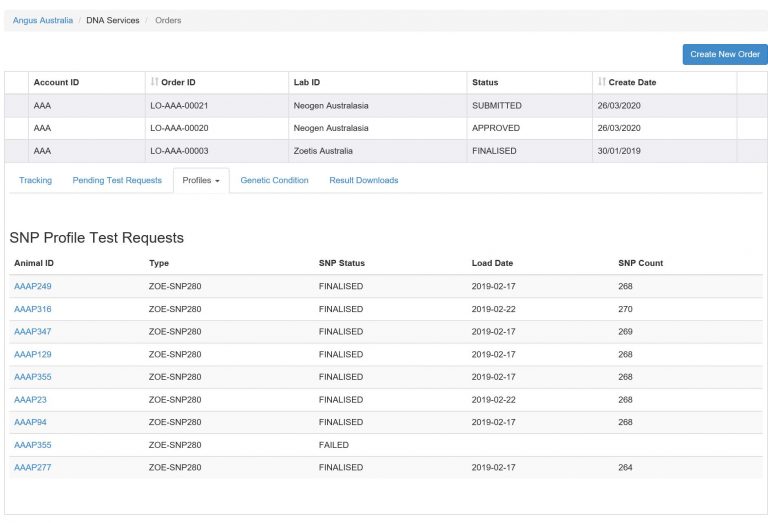The width and height of the screenshot is (768, 523).
Task: Switch to the Tracking tab
Action: (36, 181)
